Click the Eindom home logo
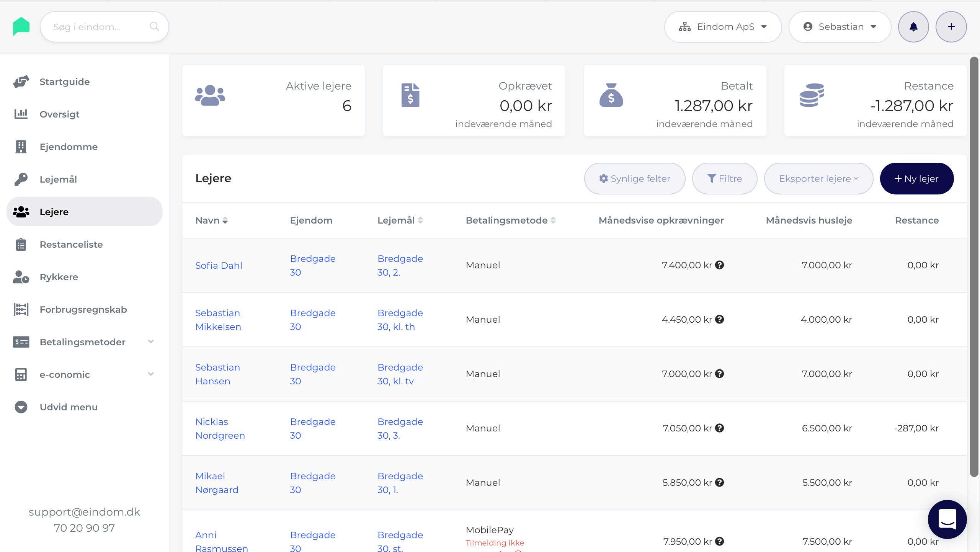The image size is (980, 552). (x=21, y=27)
